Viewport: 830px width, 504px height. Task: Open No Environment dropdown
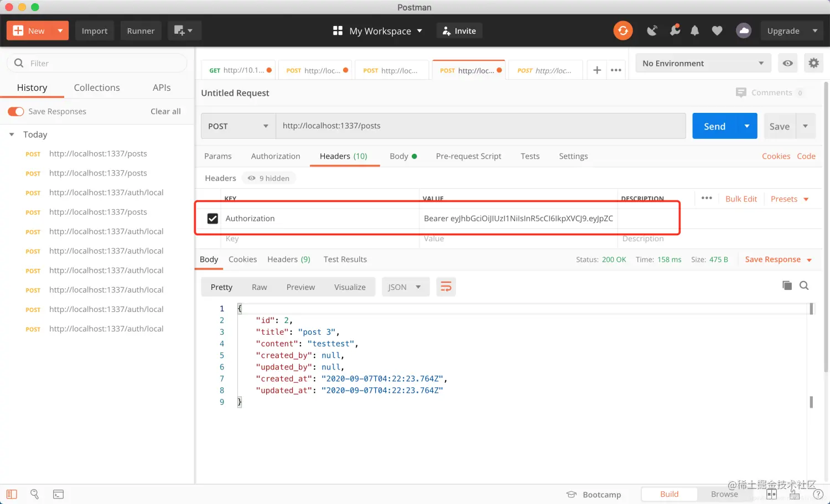[703, 63]
